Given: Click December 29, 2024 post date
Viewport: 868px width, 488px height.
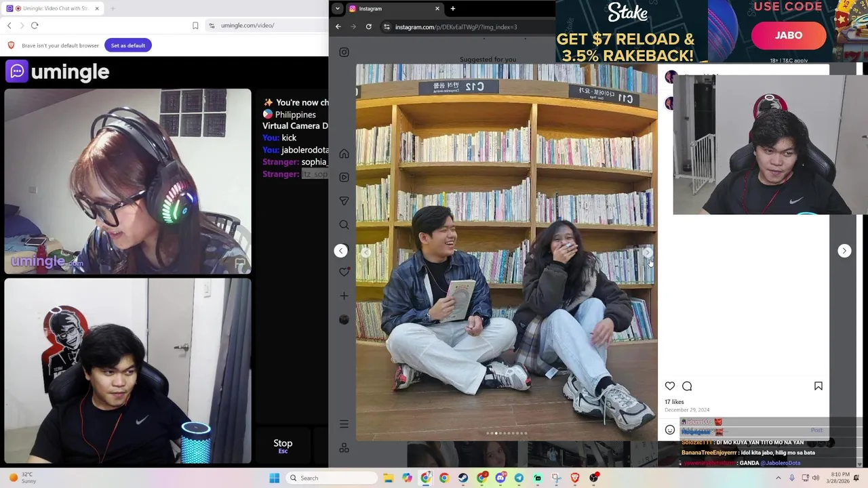Looking at the screenshot, I should [687, 409].
